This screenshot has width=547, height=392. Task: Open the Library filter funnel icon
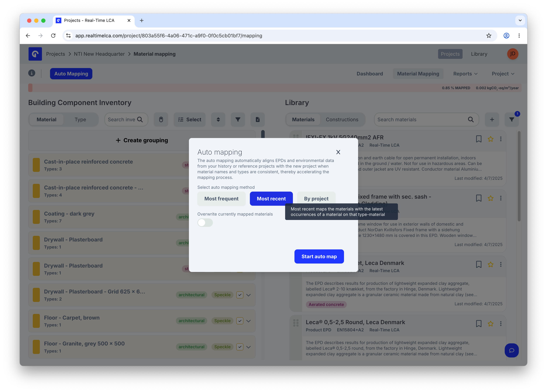512,119
